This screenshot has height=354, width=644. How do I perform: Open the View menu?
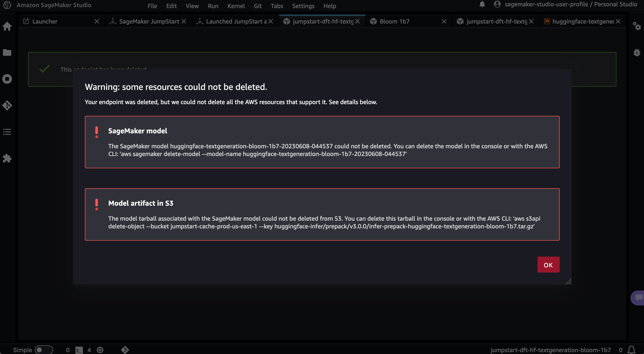[192, 6]
